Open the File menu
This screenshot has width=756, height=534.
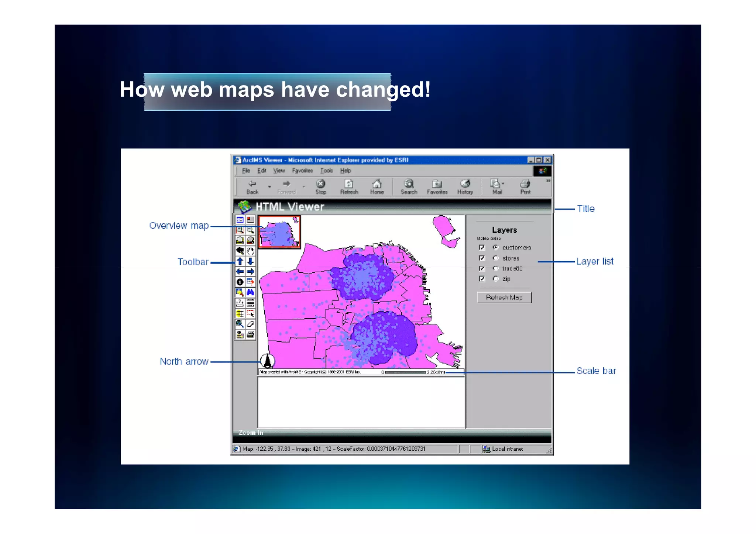click(246, 170)
